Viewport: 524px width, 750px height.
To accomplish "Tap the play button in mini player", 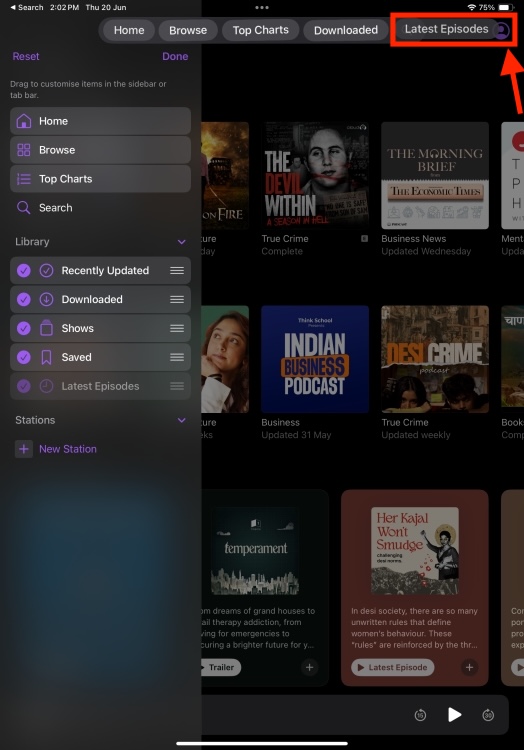I will coord(454,715).
